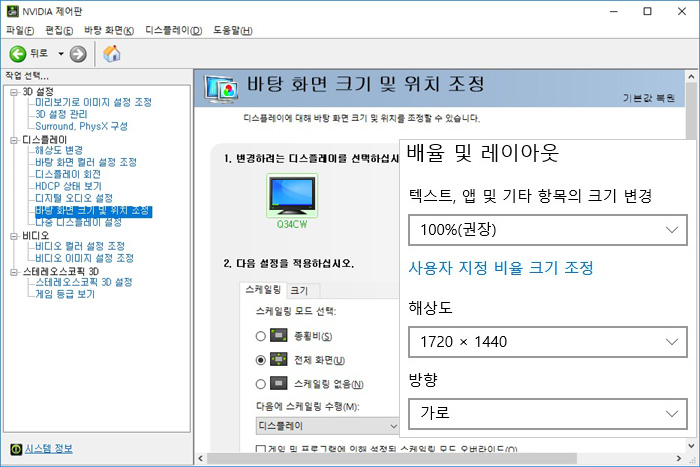Open 비디오 컬러 설정 조정

point(80,246)
